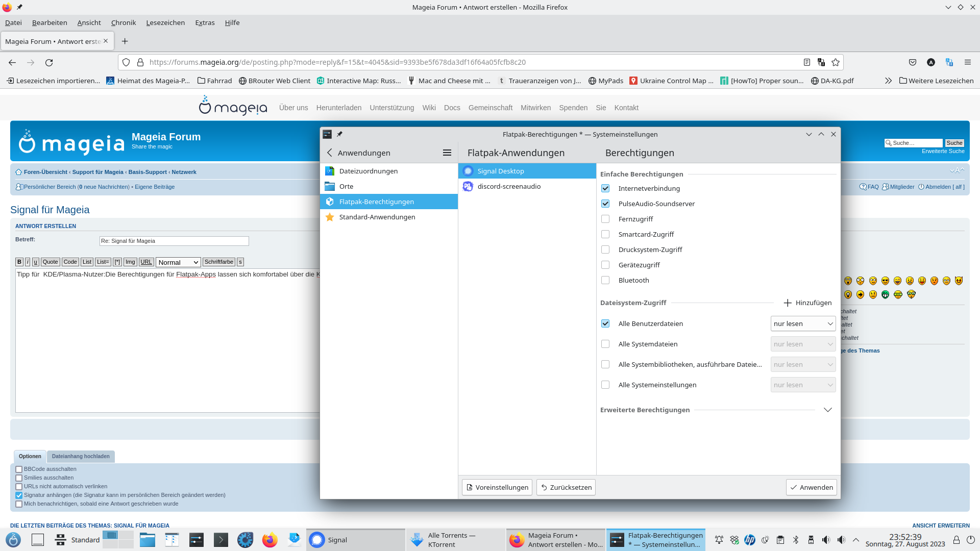Open a new Firefox tab

(125, 41)
